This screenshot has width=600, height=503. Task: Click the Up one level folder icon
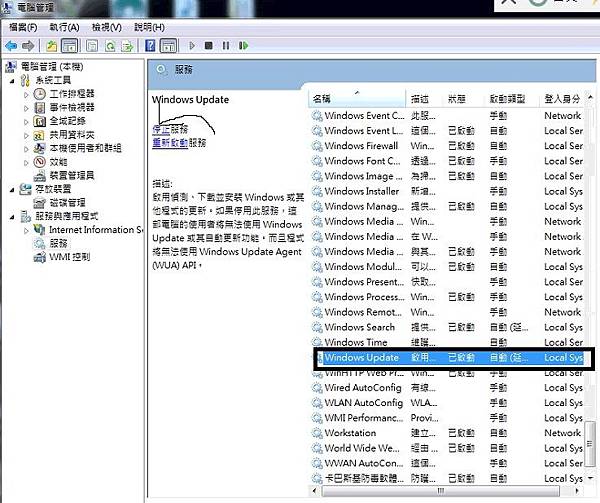[x=52, y=46]
